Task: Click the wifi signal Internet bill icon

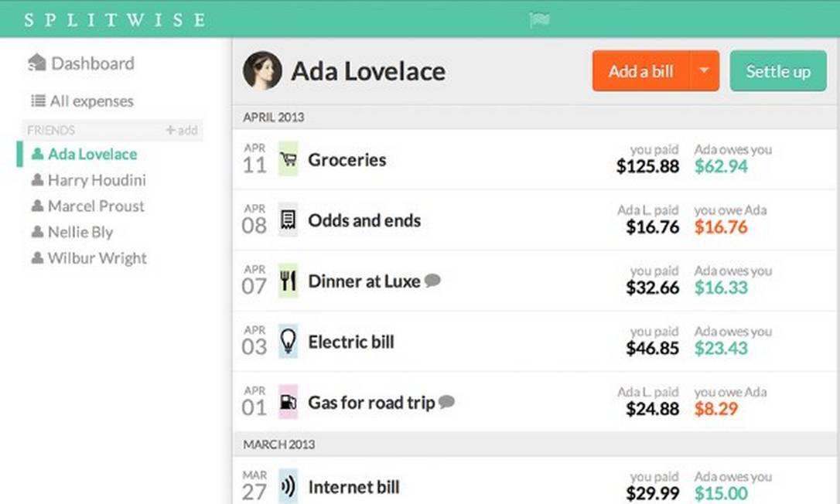Action: [x=288, y=487]
